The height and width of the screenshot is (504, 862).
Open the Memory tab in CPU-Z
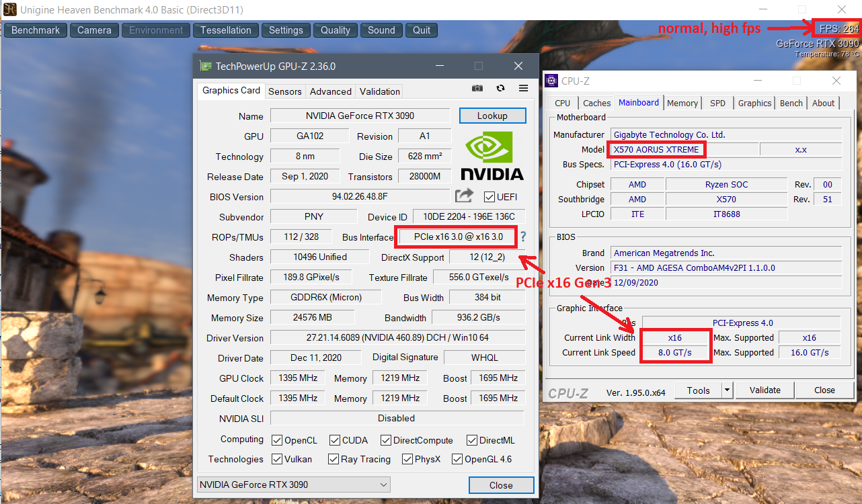coord(682,103)
